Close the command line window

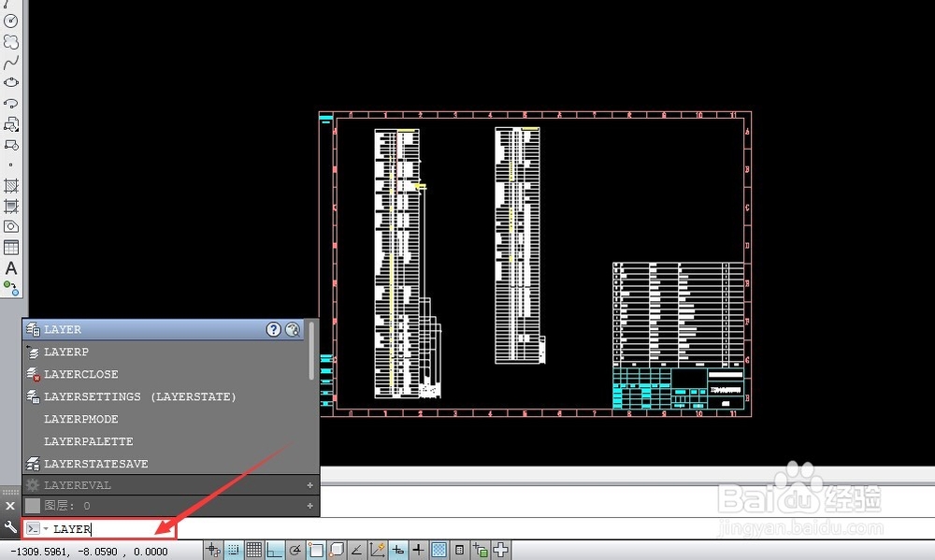pyautogui.click(x=10, y=506)
